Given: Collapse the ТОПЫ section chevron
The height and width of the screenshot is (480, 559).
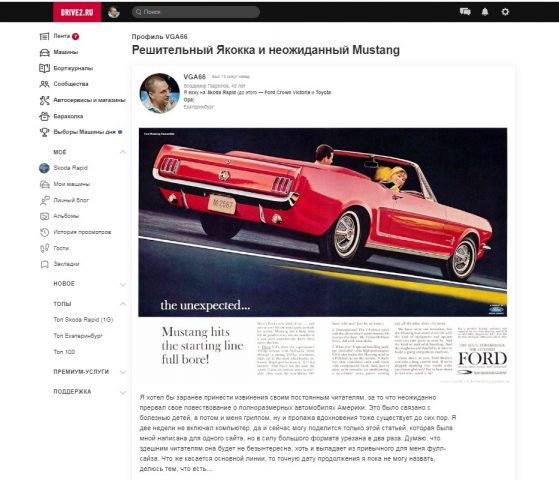Looking at the screenshot, I should [123, 304].
